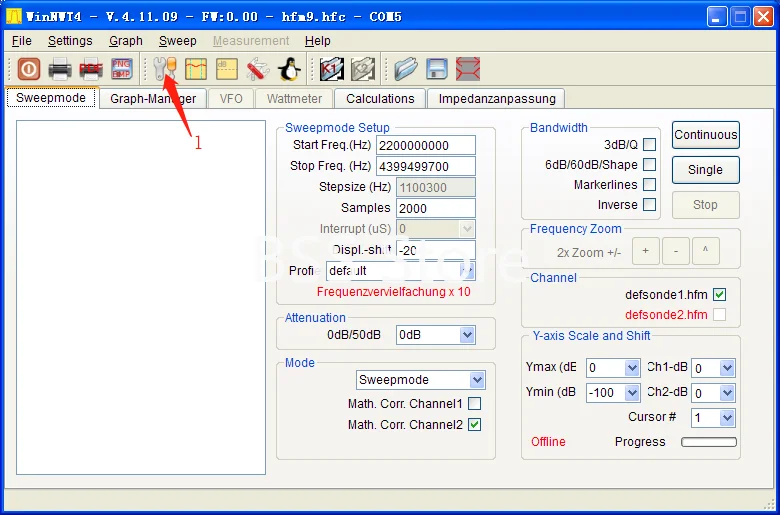The height and width of the screenshot is (515, 780).
Task: Expand the Sweepmode mode dropdown
Action: pyautogui.click(x=421, y=380)
